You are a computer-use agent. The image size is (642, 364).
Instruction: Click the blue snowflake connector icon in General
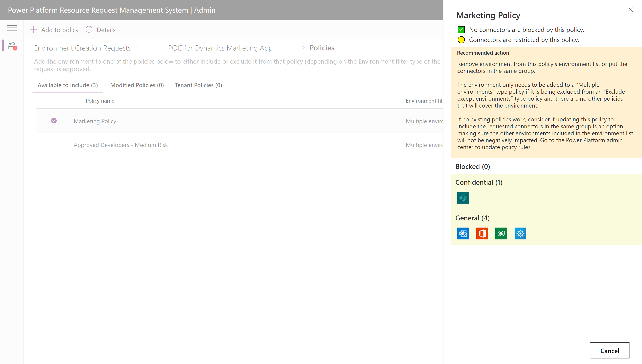pyautogui.click(x=520, y=233)
